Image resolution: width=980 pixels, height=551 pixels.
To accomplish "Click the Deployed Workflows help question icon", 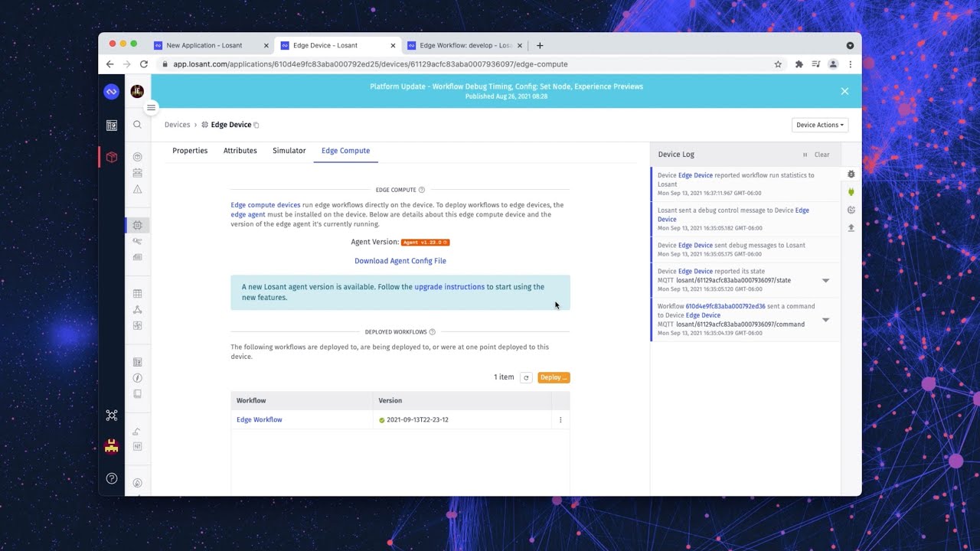I will click(433, 332).
